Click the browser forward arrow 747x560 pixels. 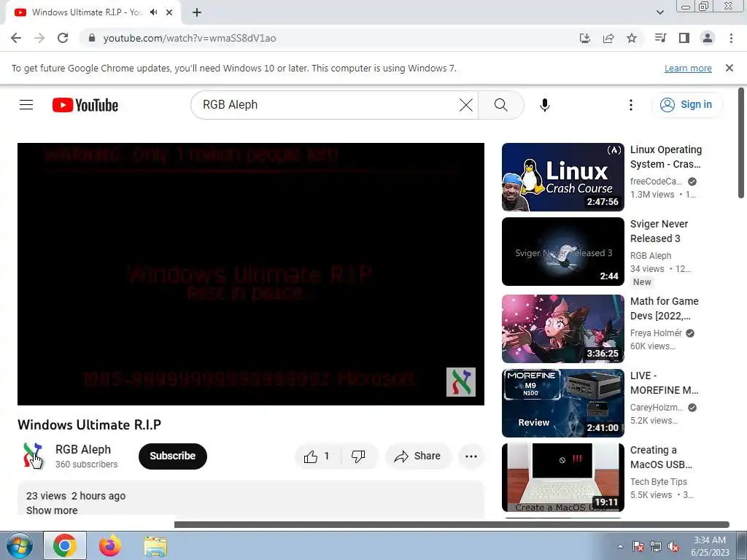click(39, 38)
